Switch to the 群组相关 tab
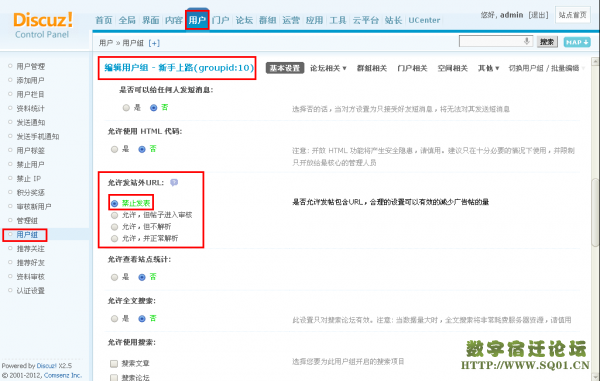 (372, 68)
